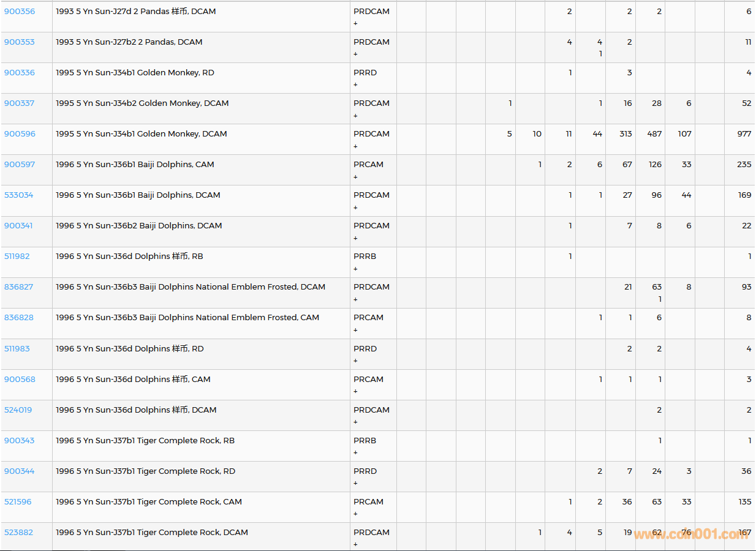Select description '1996 5 Yn Sun-J37b1 Tiger Complete Rock, RD'
Screen dimensions: 756x551
[145, 471]
